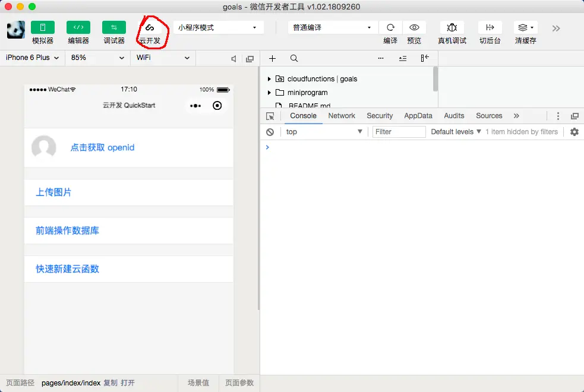Open console settings gear icon
Screen dimensions: 584x392
[x=574, y=132]
